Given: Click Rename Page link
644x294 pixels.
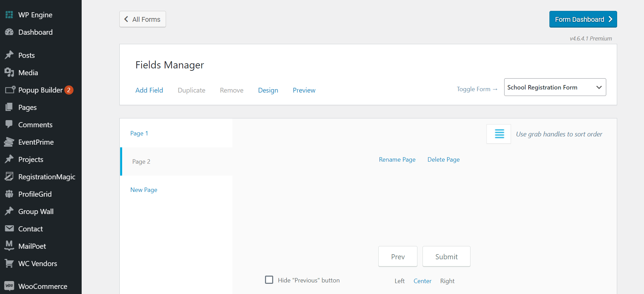Looking at the screenshot, I should pyautogui.click(x=397, y=160).
